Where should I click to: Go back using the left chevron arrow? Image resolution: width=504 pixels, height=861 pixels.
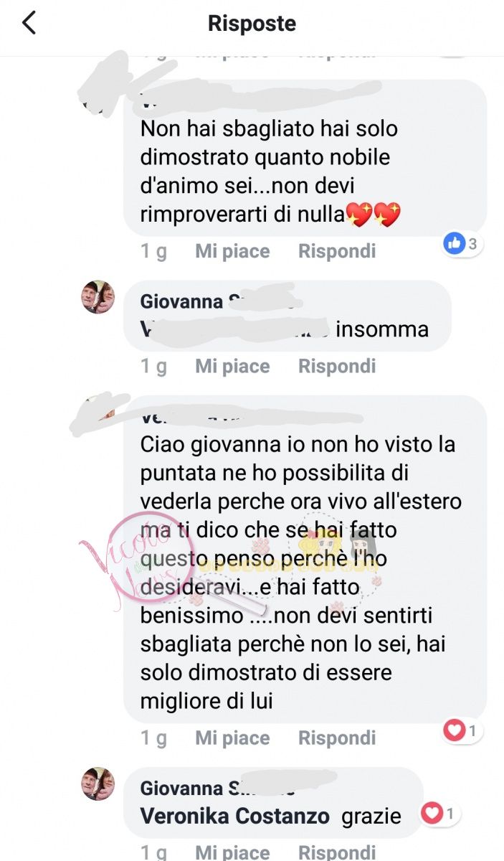[x=29, y=23]
